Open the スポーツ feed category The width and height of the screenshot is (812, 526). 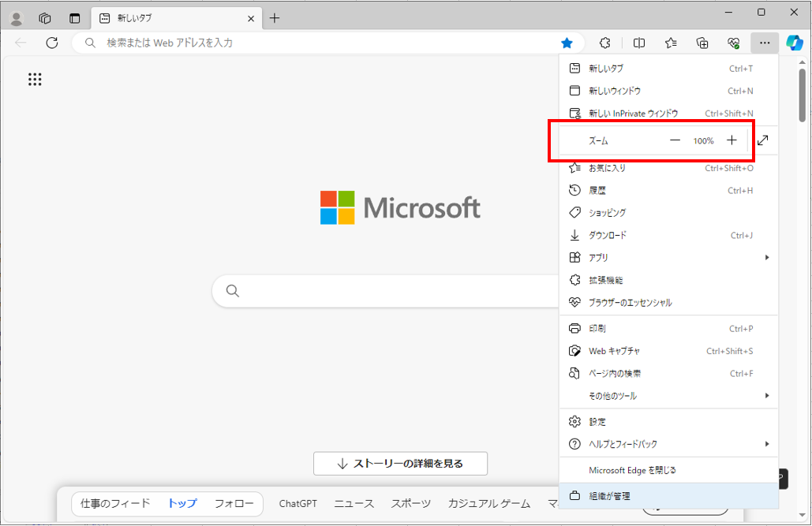pyautogui.click(x=410, y=503)
